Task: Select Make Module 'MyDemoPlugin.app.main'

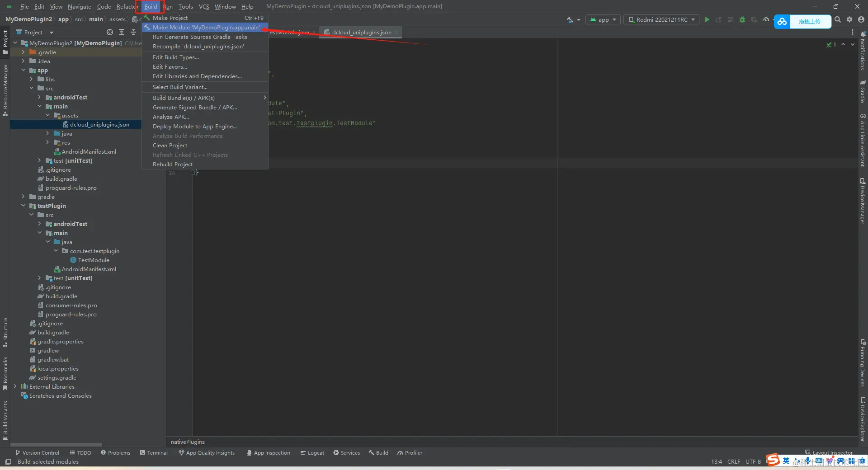Action: (x=205, y=27)
